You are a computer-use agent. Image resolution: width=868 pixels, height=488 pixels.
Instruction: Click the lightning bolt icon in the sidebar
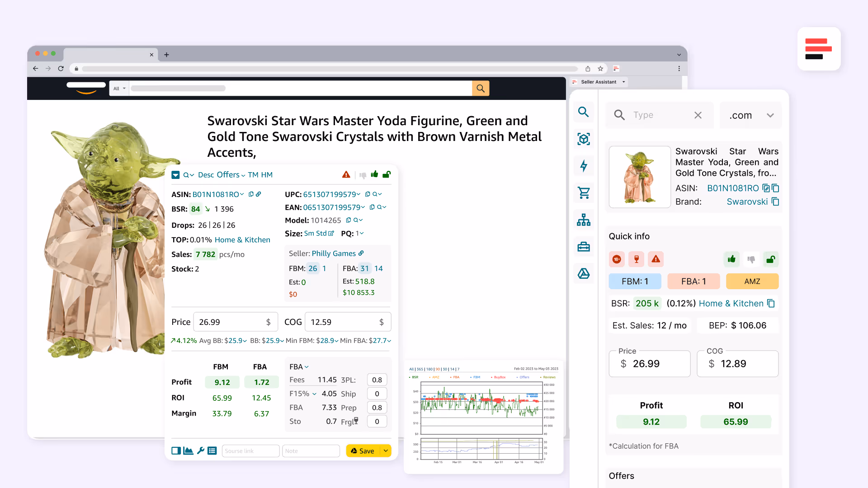[x=584, y=166]
